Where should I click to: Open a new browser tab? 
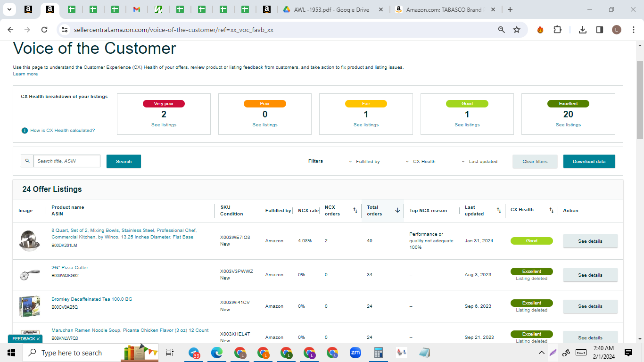pyautogui.click(x=510, y=9)
